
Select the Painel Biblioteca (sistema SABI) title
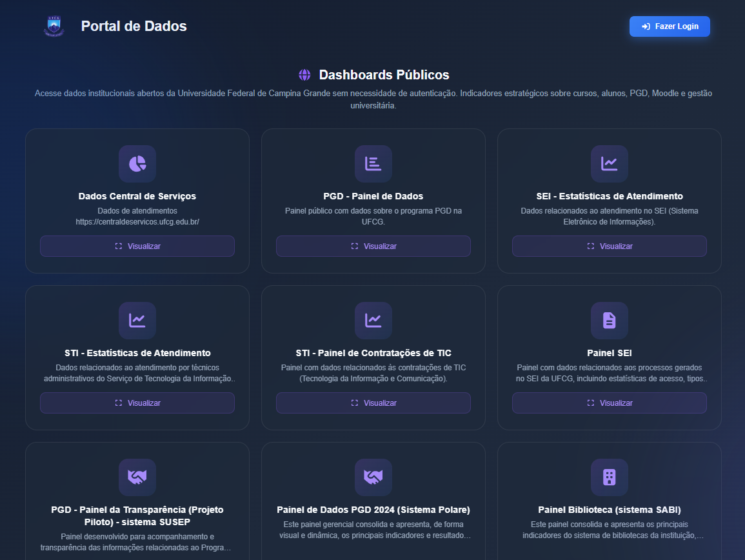[609, 510]
